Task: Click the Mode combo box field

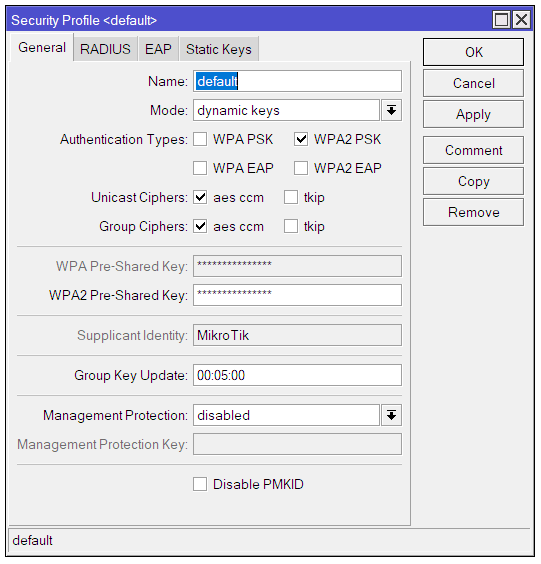Action: pos(286,110)
